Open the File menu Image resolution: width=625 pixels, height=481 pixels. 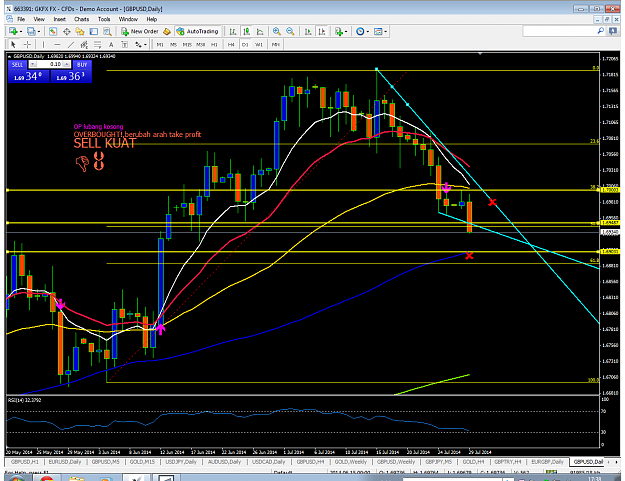(21, 19)
